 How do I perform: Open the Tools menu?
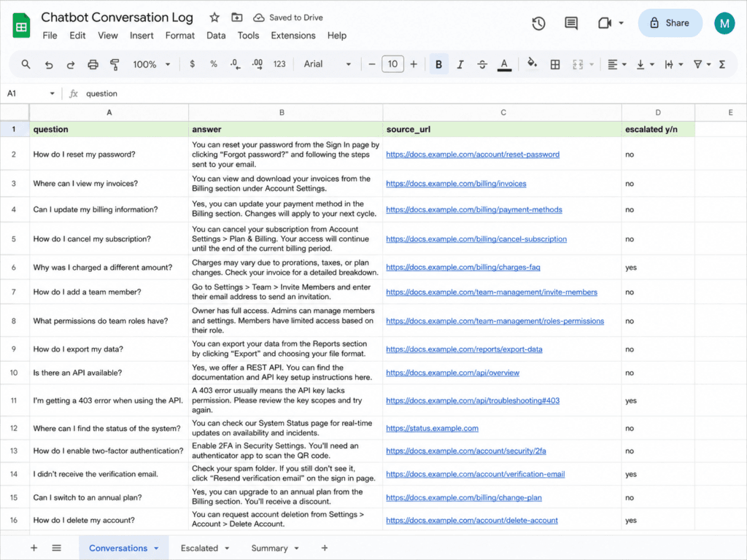248,36
